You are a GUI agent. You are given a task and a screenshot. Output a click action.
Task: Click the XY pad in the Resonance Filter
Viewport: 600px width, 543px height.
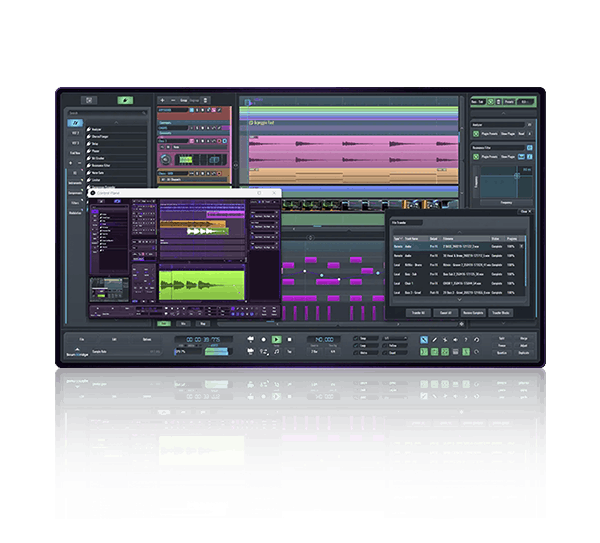point(507,182)
